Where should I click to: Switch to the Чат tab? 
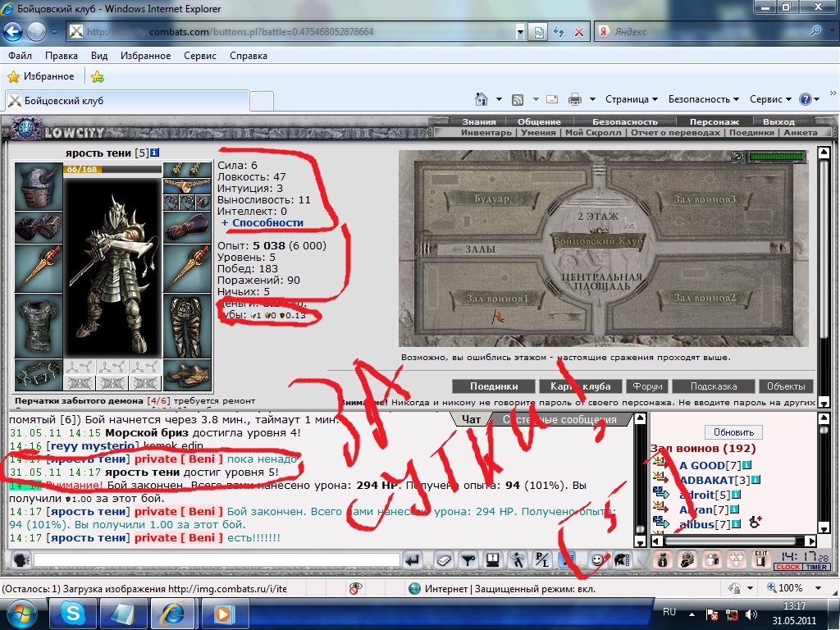(471, 419)
